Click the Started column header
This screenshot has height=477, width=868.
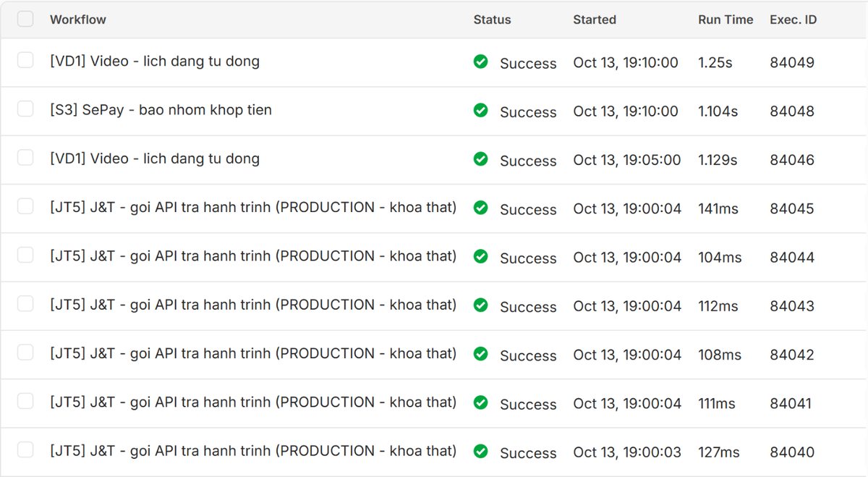tap(595, 20)
